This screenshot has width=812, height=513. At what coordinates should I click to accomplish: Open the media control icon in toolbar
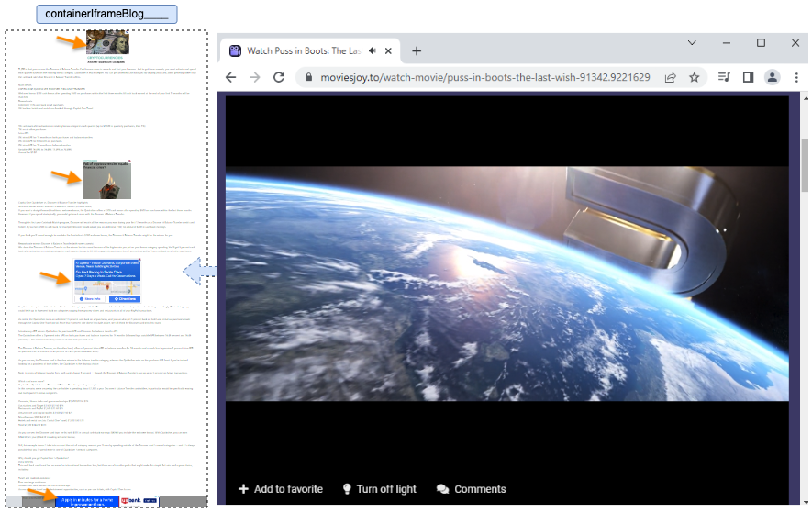[x=724, y=78]
